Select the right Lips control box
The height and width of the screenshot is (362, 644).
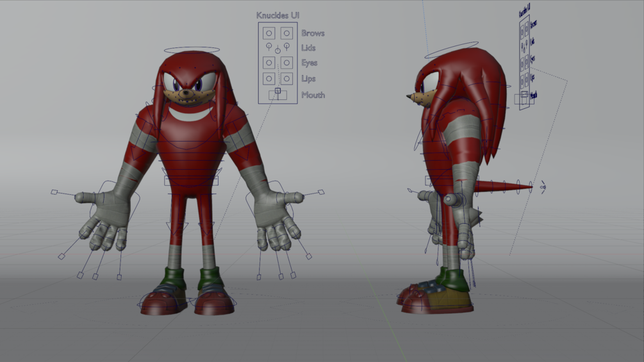pyautogui.click(x=286, y=78)
